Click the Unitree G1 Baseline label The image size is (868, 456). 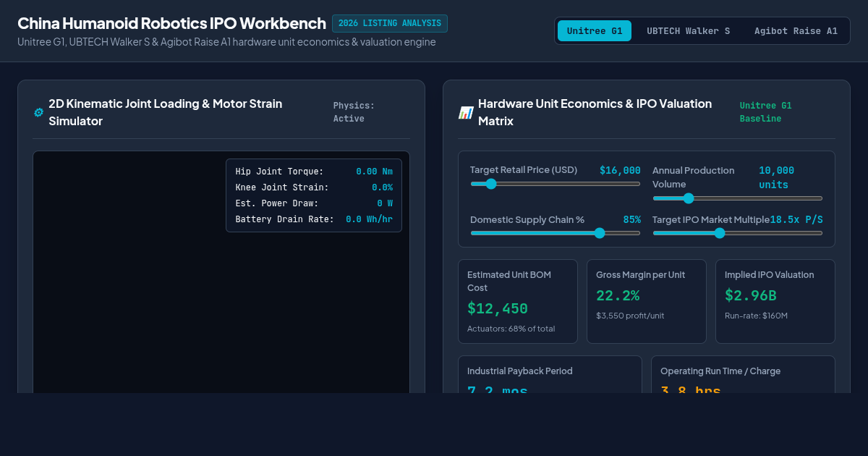[x=766, y=112]
